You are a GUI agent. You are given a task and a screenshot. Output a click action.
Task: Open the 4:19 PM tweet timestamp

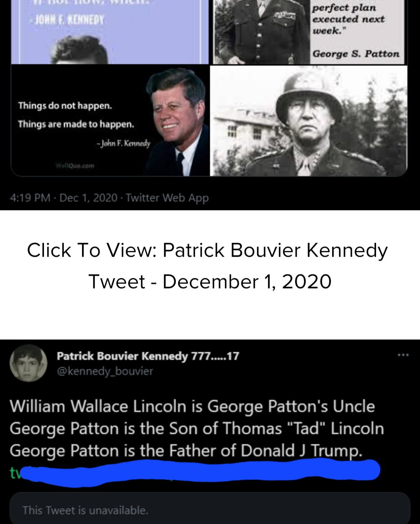click(x=30, y=198)
